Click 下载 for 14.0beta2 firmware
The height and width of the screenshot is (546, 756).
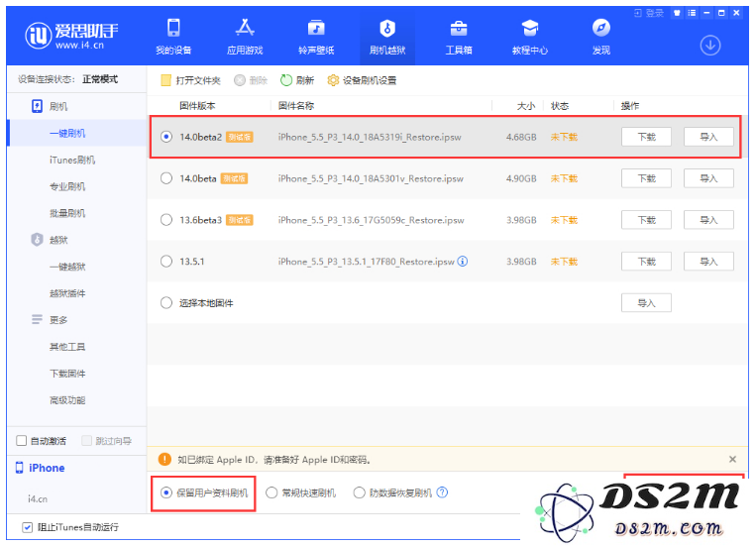(646, 137)
